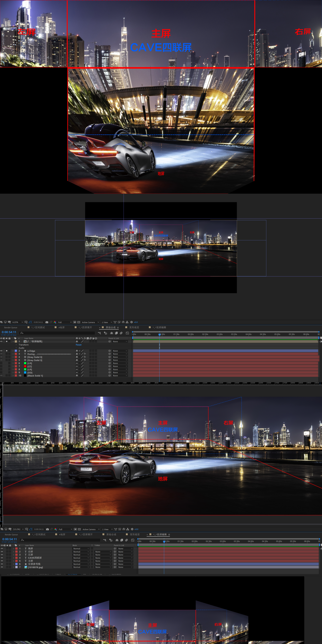Screen dimensions: 322x644
Task: Hide the 地屏 text layer in lower timeline
Action: [2, 549]
